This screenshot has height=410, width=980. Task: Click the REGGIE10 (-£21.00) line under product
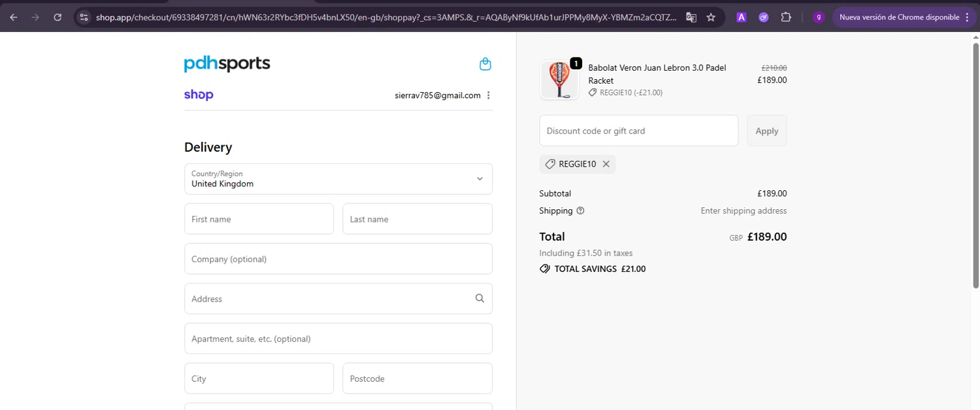tap(626, 93)
